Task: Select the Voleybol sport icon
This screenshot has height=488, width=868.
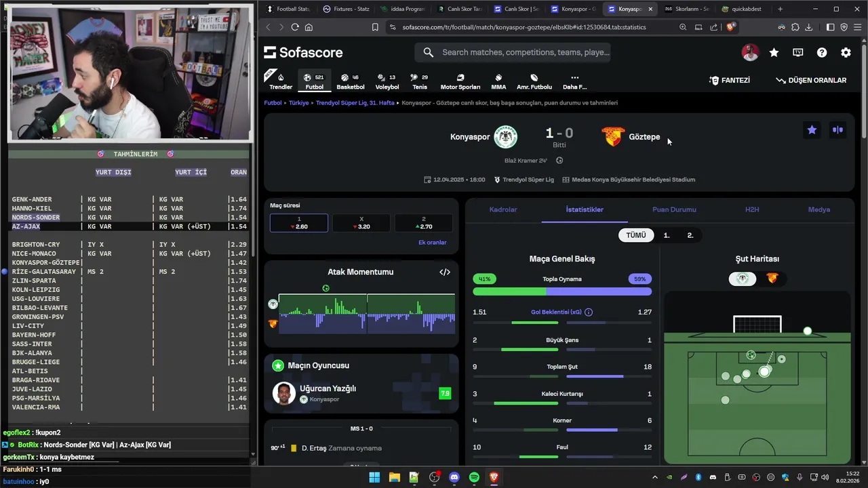Action: tap(387, 81)
